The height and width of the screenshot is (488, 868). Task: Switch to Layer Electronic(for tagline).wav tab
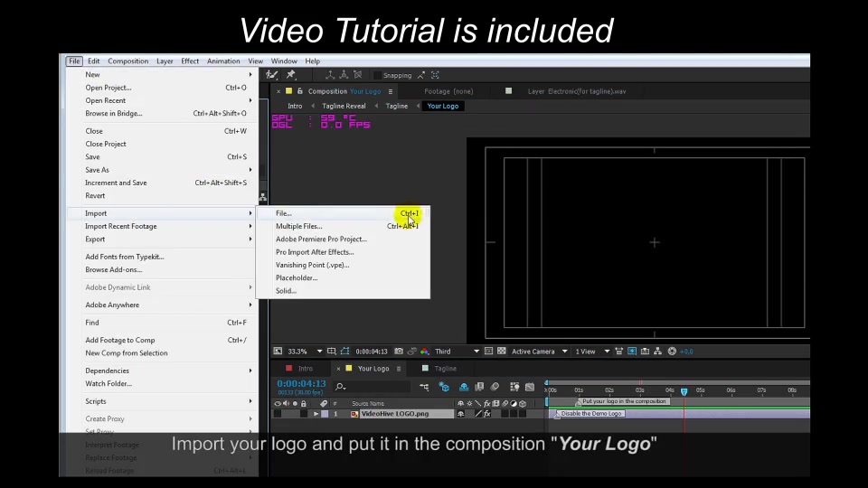[x=576, y=91]
